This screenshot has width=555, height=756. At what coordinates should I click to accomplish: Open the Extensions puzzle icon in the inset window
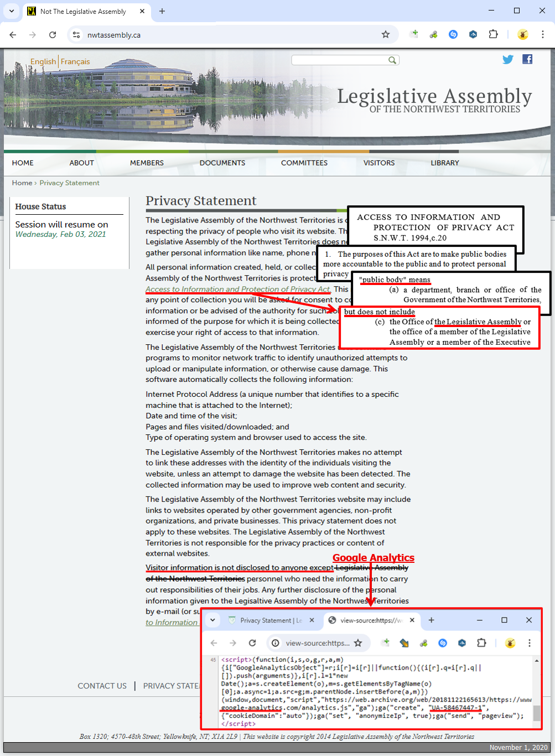click(481, 643)
